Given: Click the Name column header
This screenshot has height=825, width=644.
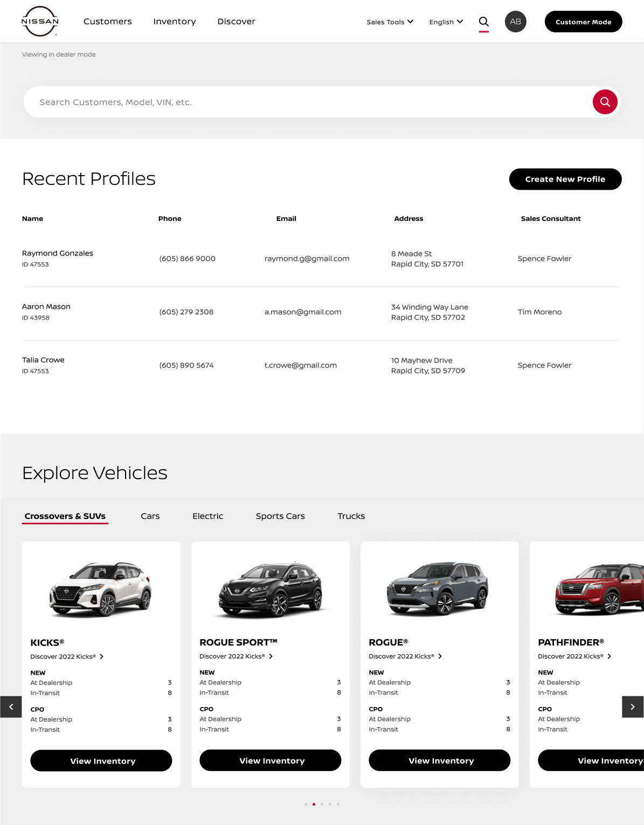Looking at the screenshot, I should [32, 218].
